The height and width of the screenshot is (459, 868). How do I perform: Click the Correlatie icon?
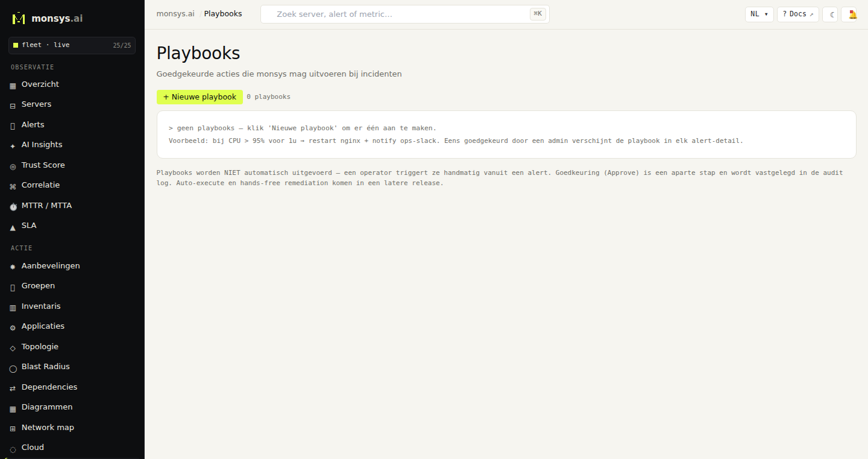coord(13,187)
